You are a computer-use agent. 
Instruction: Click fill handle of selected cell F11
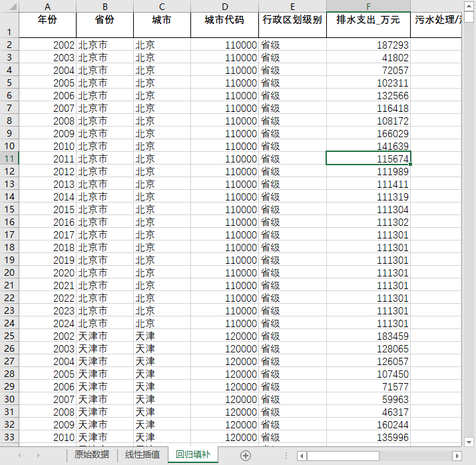click(x=411, y=165)
